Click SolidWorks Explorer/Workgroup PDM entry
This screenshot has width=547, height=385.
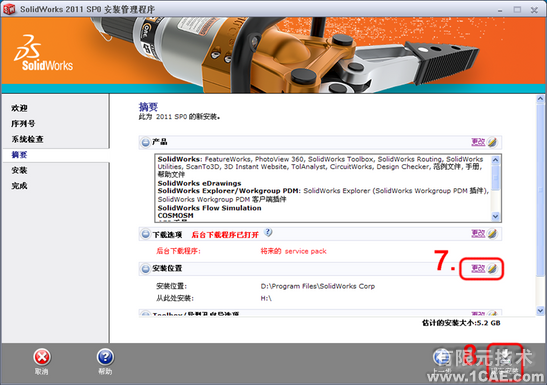coord(228,191)
